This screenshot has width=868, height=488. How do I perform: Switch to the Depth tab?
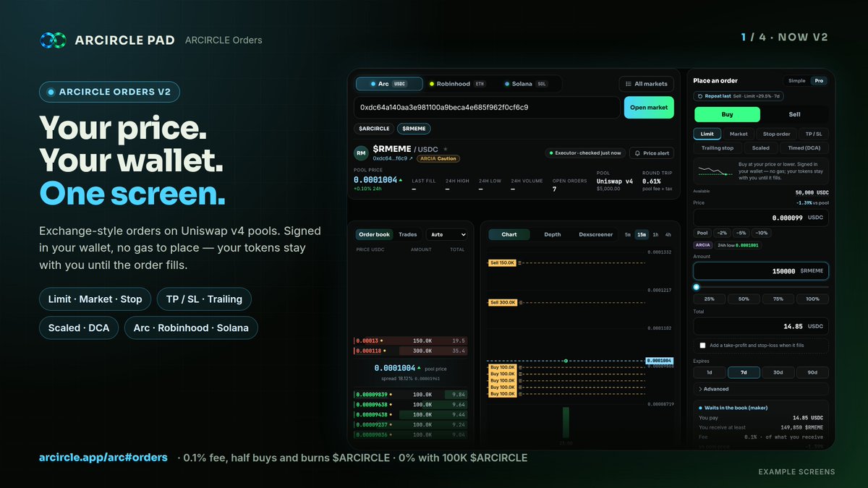click(x=552, y=234)
